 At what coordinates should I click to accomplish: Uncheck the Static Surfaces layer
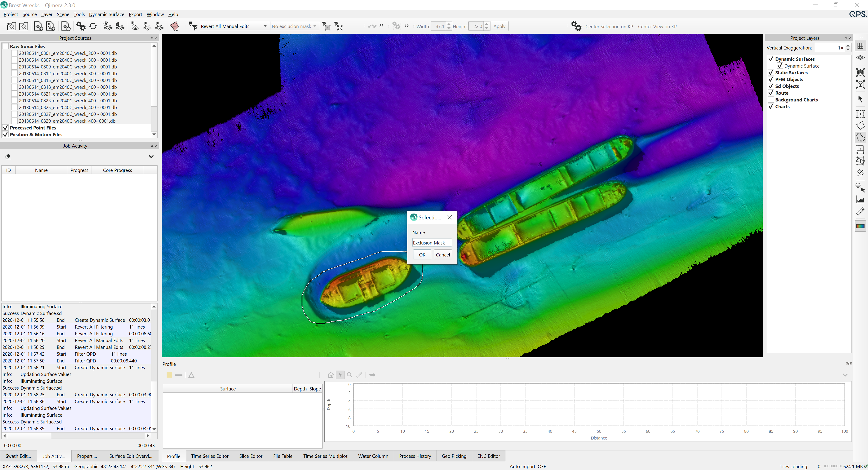click(x=771, y=73)
